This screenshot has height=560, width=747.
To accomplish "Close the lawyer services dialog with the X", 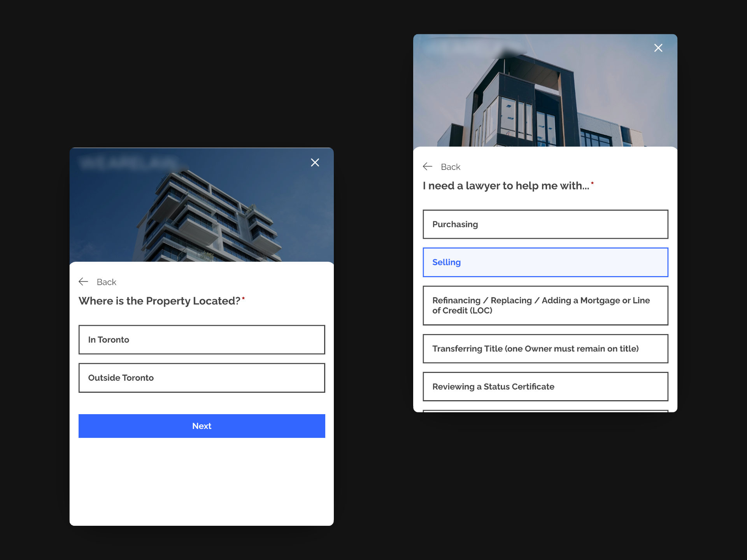I will click(658, 48).
